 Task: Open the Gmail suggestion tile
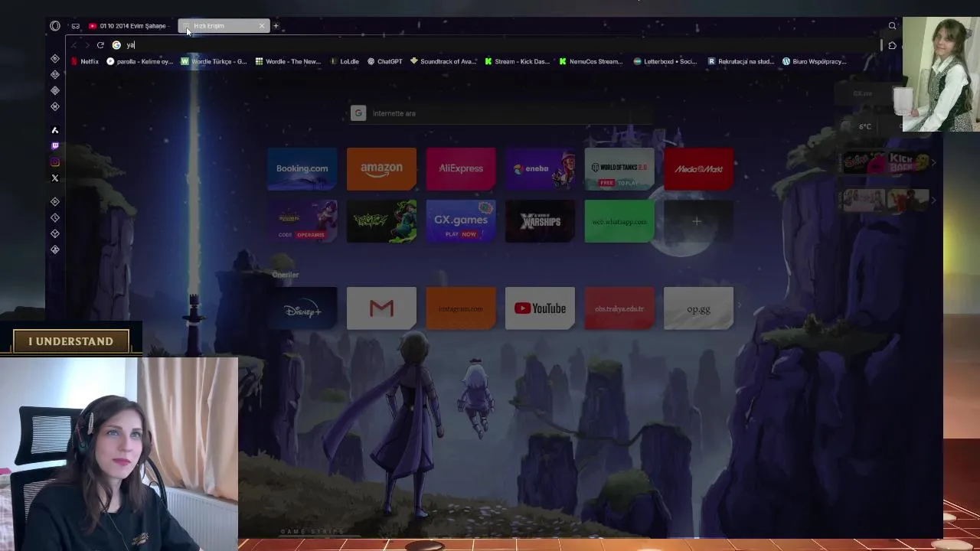pyautogui.click(x=381, y=308)
